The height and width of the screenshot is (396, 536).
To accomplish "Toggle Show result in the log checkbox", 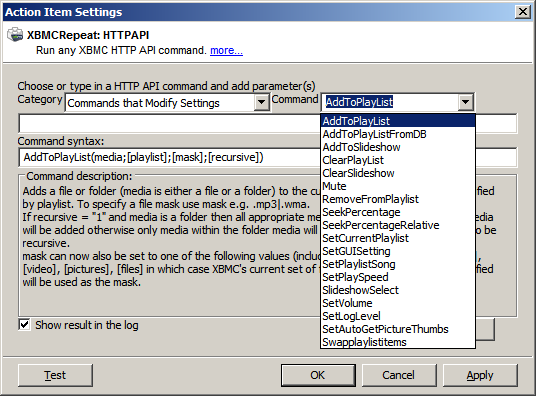I will [x=24, y=325].
